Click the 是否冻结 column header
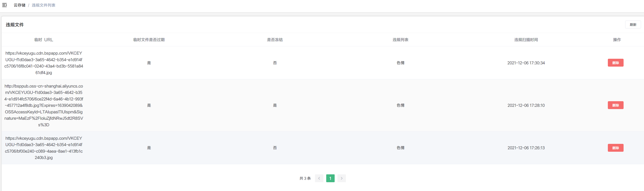The width and height of the screenshot is (644, 191). [x=275, y=40]
